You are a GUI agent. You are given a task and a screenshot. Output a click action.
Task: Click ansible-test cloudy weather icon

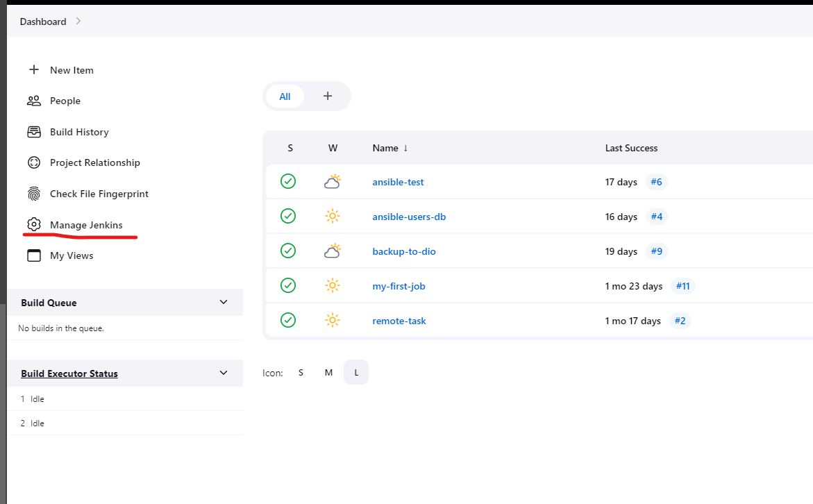pyautogui.click(x=333, y=181)
